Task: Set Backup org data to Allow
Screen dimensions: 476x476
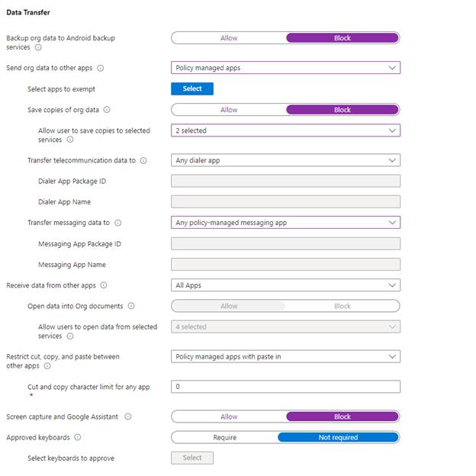Action: click(x=229, y=37)
